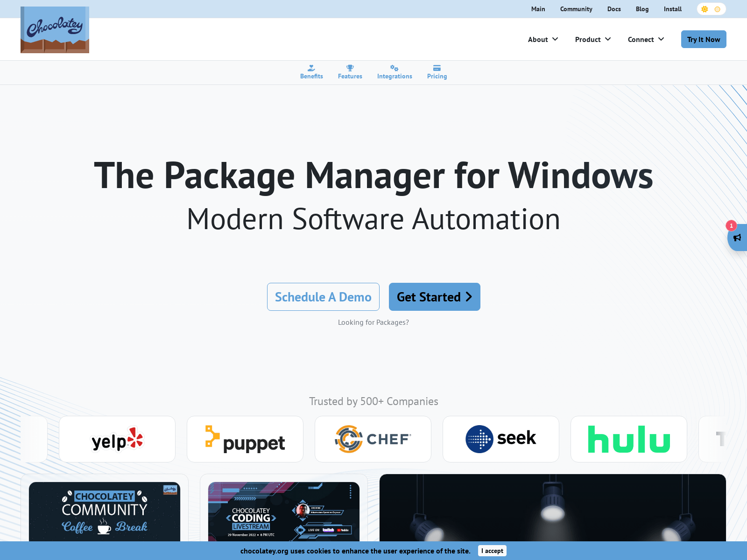
Task: Open the Main top navigation link
Action: click(538, 9)
